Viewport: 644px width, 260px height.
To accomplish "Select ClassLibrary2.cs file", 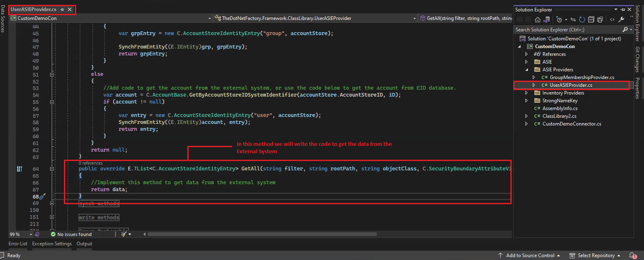I will [x=559, y=116].
